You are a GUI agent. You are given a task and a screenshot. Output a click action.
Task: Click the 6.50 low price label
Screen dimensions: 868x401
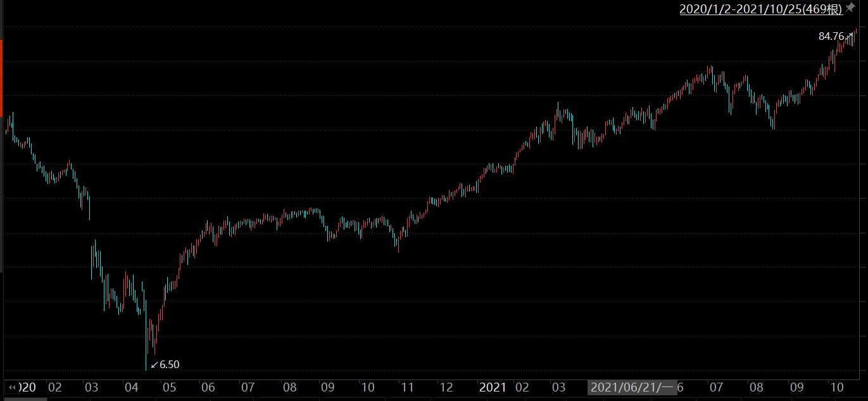click(170, 364)
